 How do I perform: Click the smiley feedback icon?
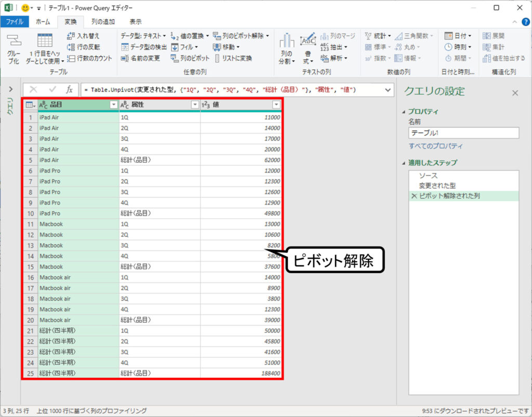(25, 7)
